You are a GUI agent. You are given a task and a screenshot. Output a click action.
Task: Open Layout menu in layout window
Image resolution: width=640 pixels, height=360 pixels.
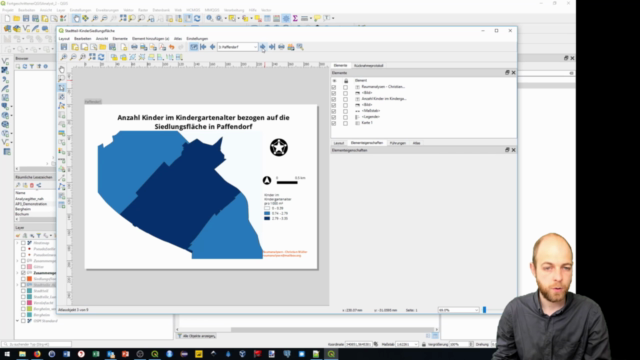pyautogui.click(x=64, y=39)
